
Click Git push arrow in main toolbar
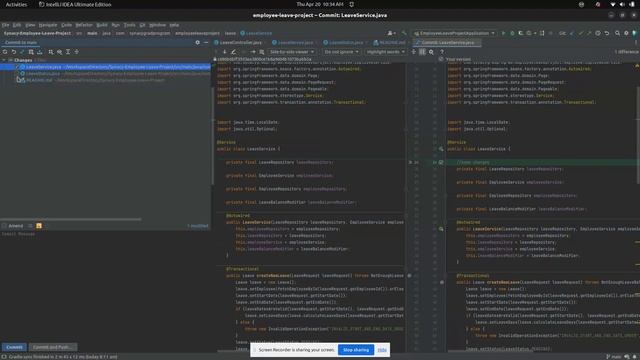point(589,33)
